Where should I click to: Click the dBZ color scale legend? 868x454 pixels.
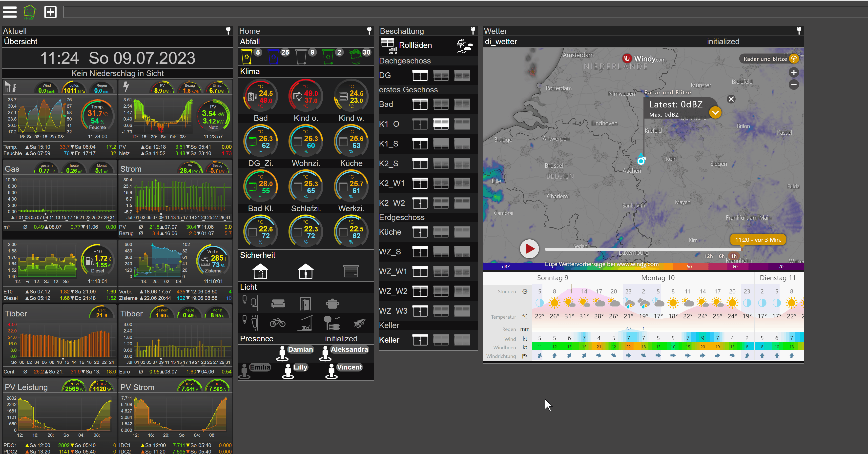[643, 267]
